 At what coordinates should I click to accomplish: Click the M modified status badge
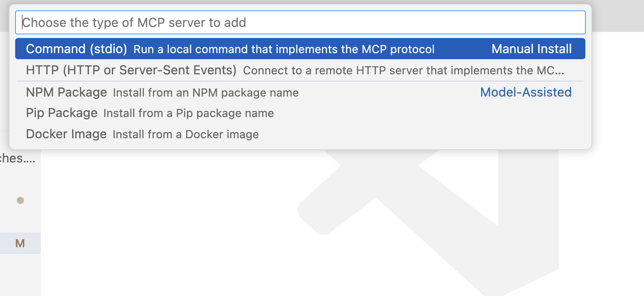[20, 243]
